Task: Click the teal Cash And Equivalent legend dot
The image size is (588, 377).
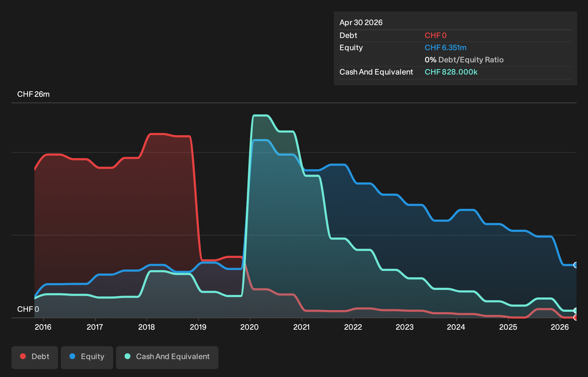Action: pyautogui.click(x=127, y=356)
